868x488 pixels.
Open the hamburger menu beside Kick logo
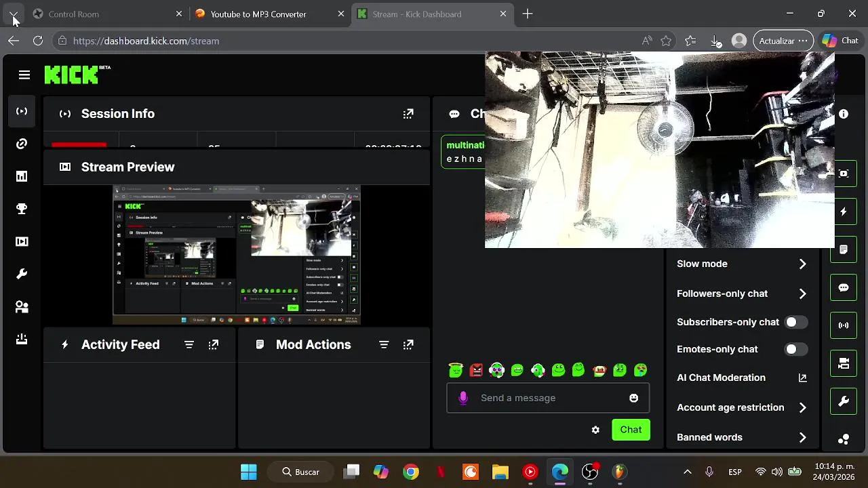point(24,75)
